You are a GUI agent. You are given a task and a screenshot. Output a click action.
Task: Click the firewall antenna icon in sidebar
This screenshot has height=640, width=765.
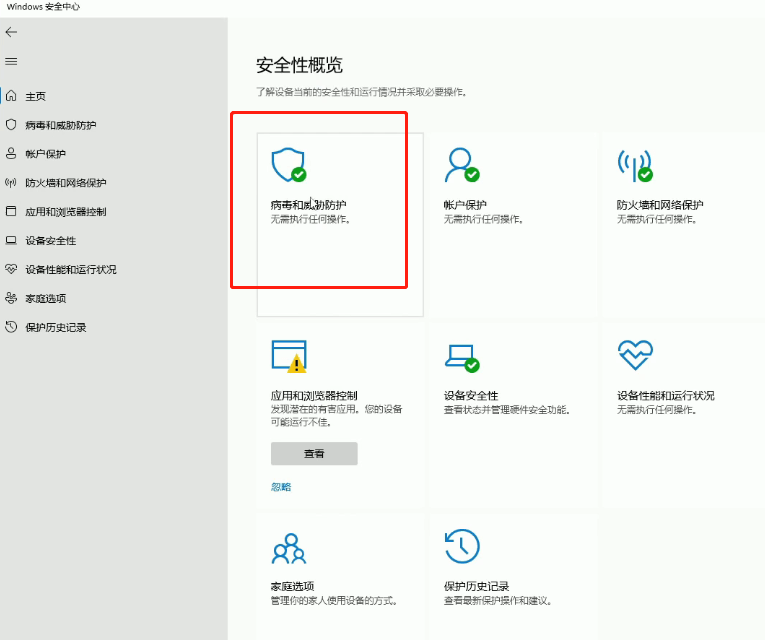[x=11, y=182]
